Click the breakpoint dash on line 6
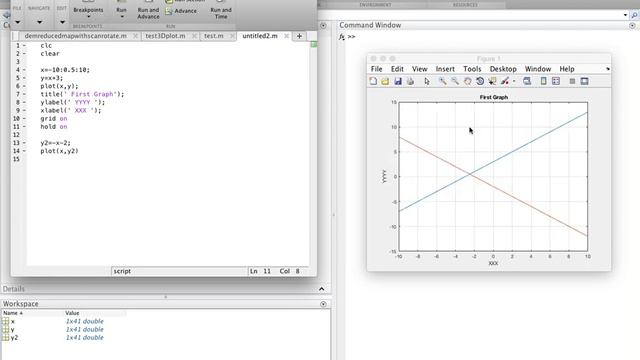The height and width of the screenshot is (360, 640). click(24, 86)
